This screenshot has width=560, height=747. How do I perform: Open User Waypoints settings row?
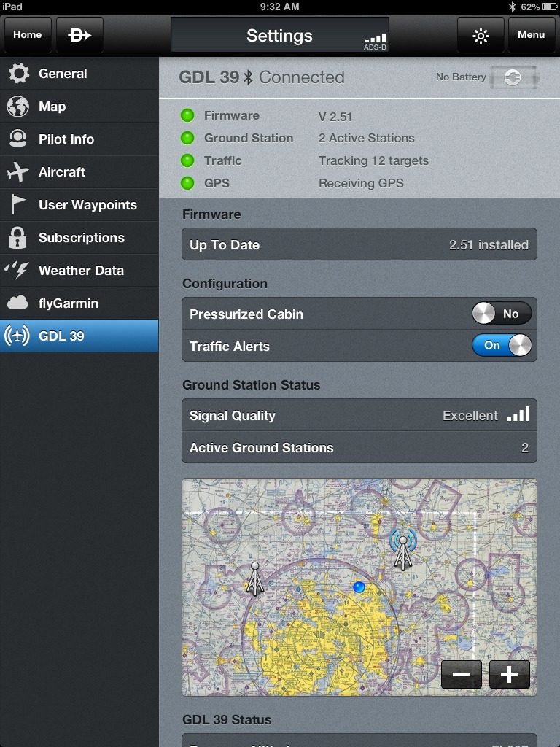[79, 205]
